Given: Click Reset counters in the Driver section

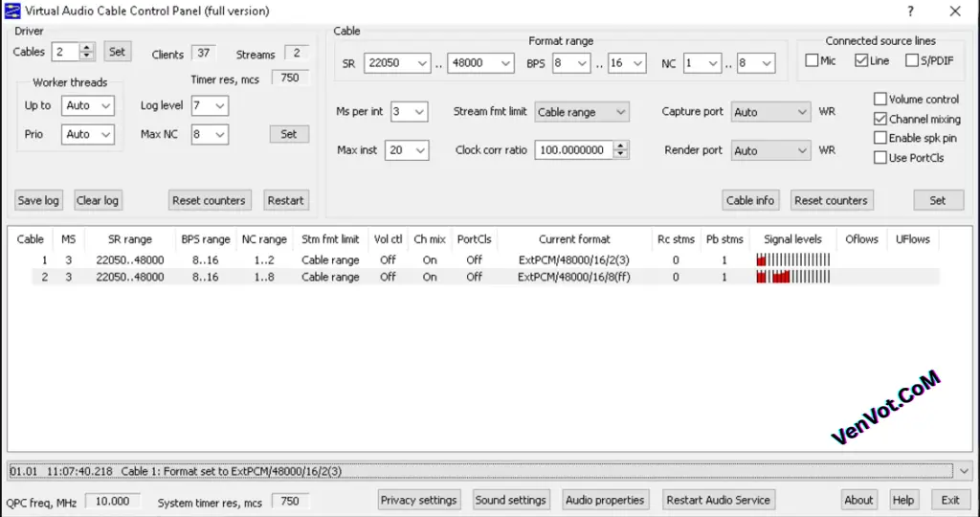Looking at the screenshot, I should (x=209, y=201).
